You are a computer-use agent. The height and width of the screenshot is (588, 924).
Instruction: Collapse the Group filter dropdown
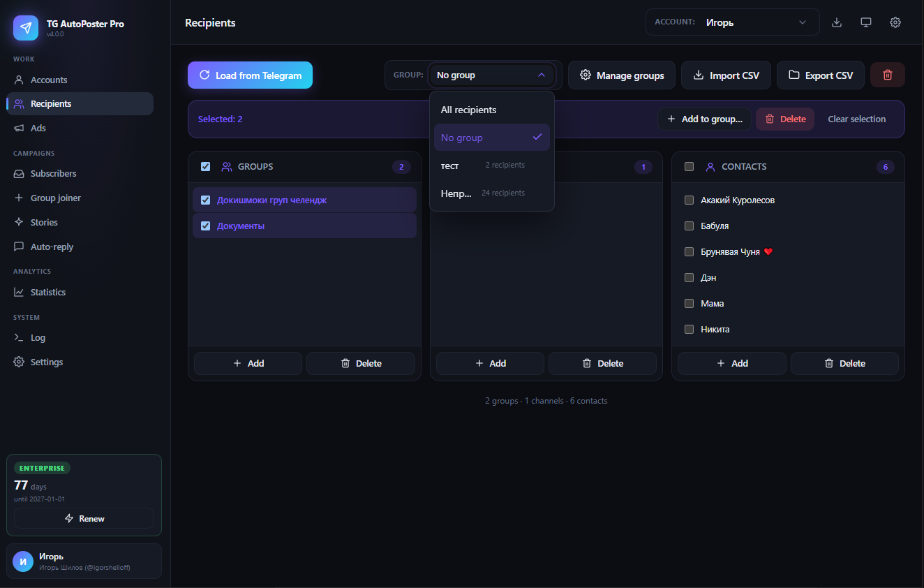[492, 75]
